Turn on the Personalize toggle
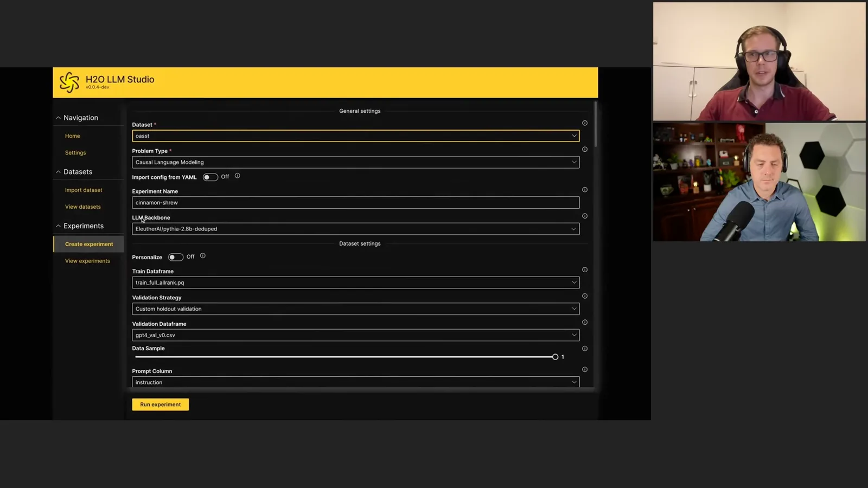Viewport: 868px width, 488px height. [175, 257]
